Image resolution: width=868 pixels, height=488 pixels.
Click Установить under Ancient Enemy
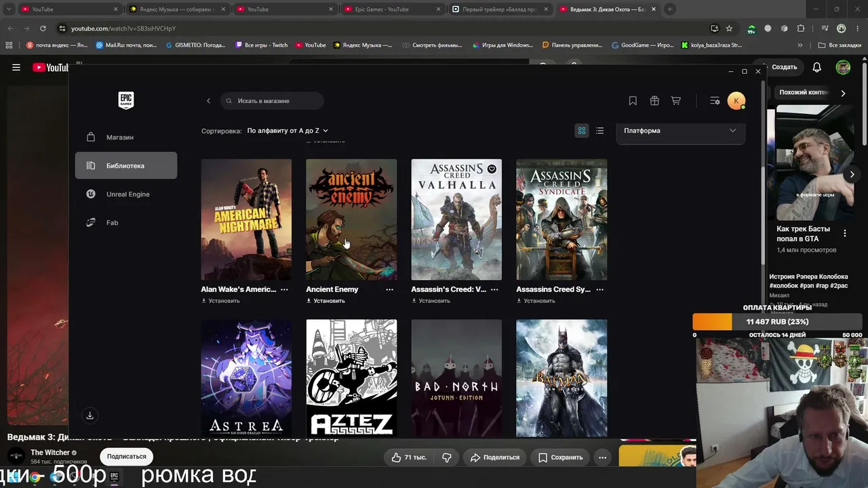tap(326, 301)
